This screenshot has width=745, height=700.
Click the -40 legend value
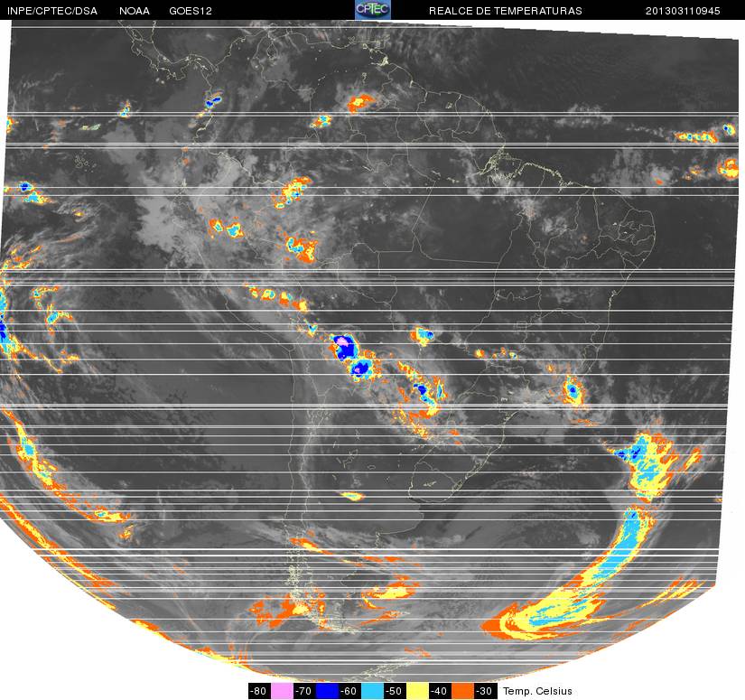(x=440, y=691)
